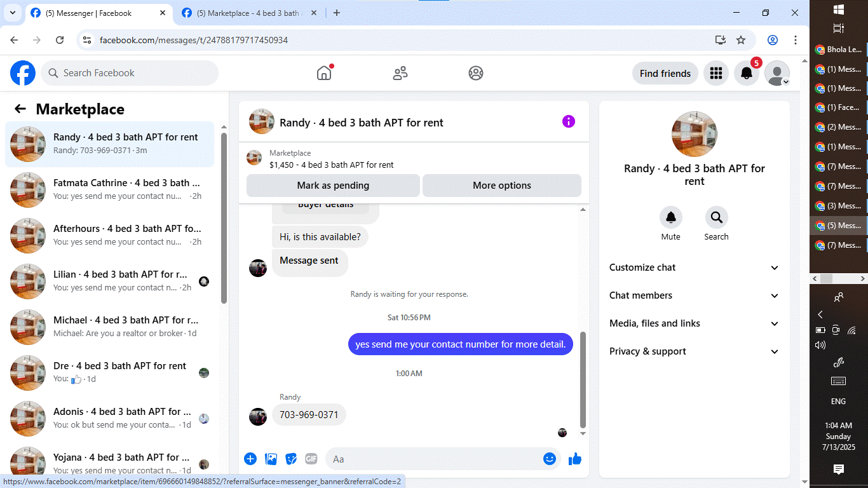Expand Chat members section
This screenshot has height=488, width=868.
694,295
